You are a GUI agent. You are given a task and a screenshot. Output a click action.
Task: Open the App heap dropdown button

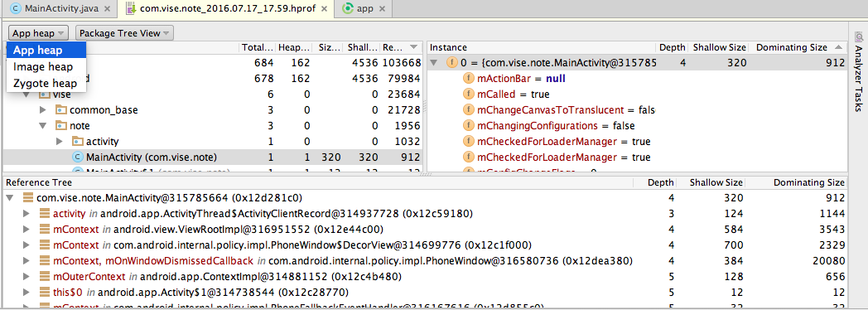[38, 33]
